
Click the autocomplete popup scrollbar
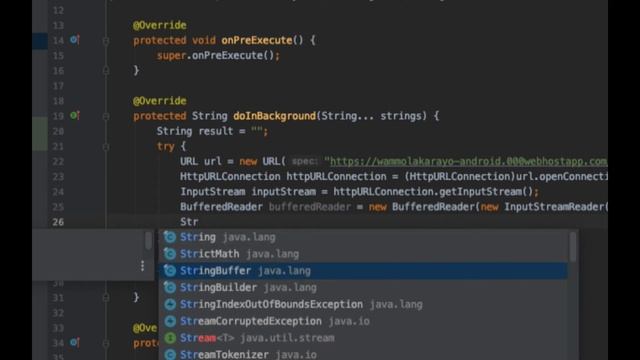pyautogui.click(x=573, y=247)
